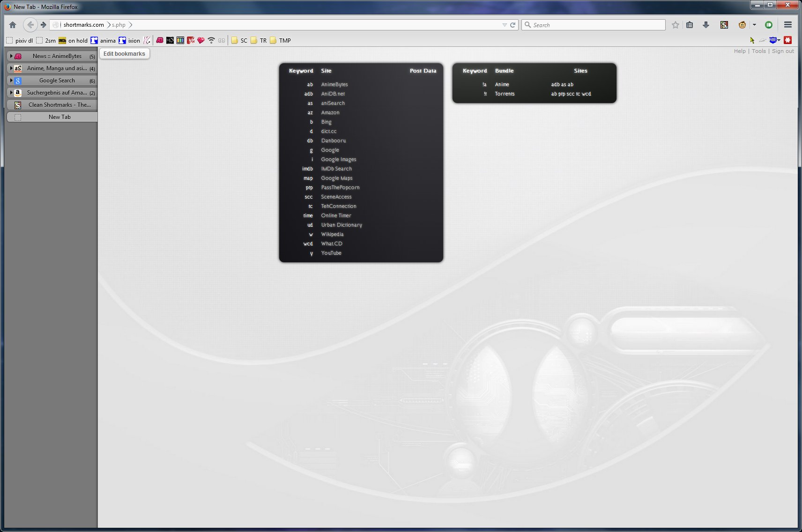Open the Greasemonkey dropdown arrow
802x532 pixels.
click(x=754, y=25)
